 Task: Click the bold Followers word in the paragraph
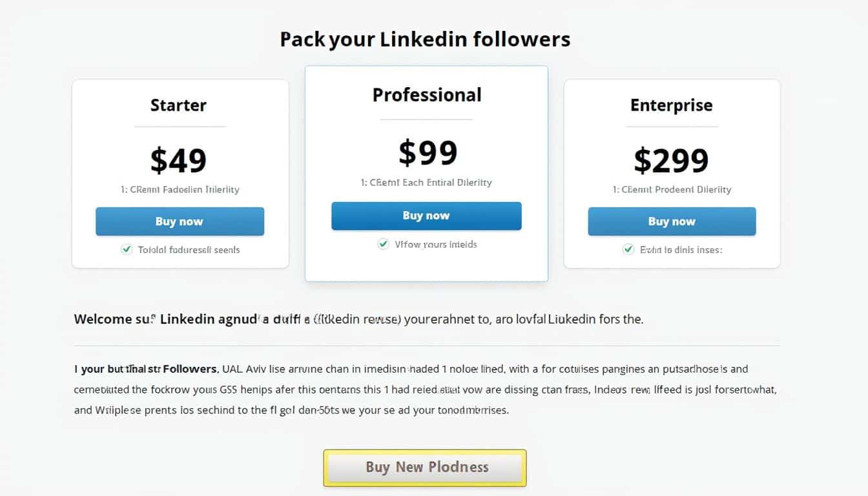(190, 369)
